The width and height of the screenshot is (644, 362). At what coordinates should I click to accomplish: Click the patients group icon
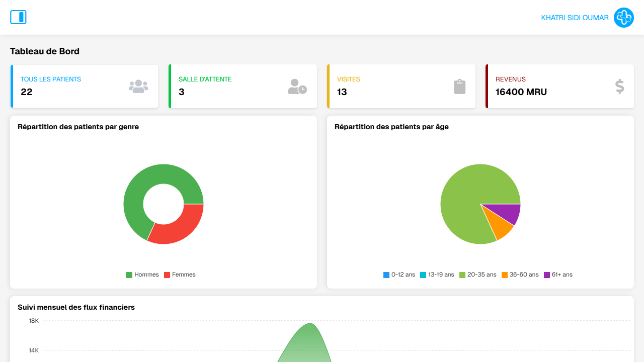138,86
